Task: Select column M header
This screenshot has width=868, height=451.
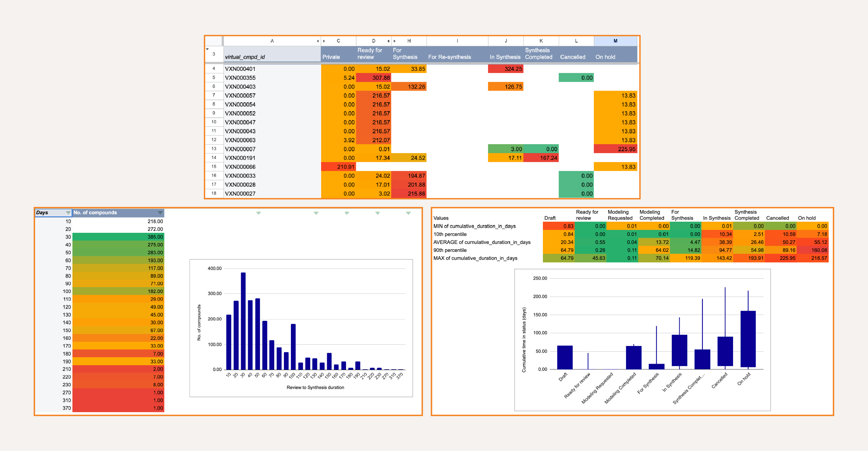Action: click(x=615, y=41)
